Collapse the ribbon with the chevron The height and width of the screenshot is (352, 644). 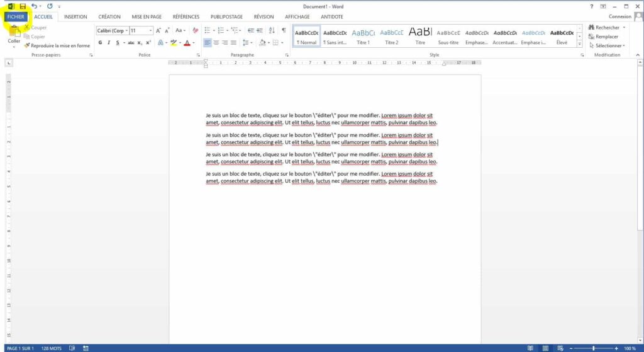[638, 55]
